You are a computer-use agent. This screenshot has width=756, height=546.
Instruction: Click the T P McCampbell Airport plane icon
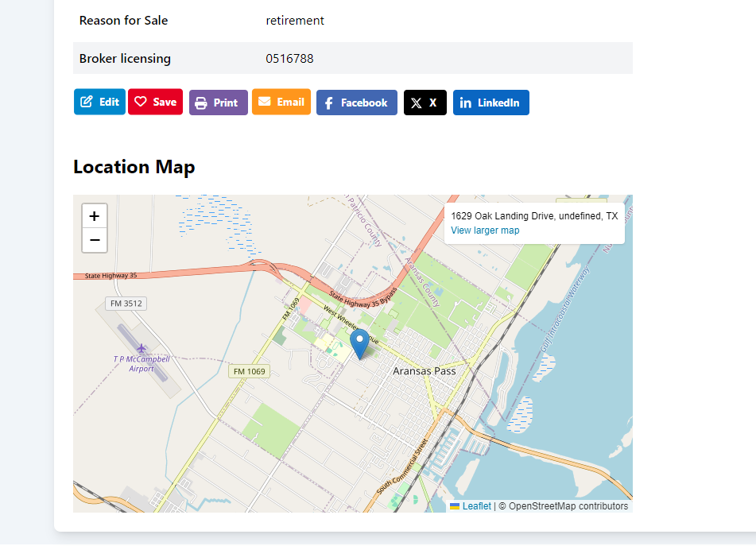(142, 348)
